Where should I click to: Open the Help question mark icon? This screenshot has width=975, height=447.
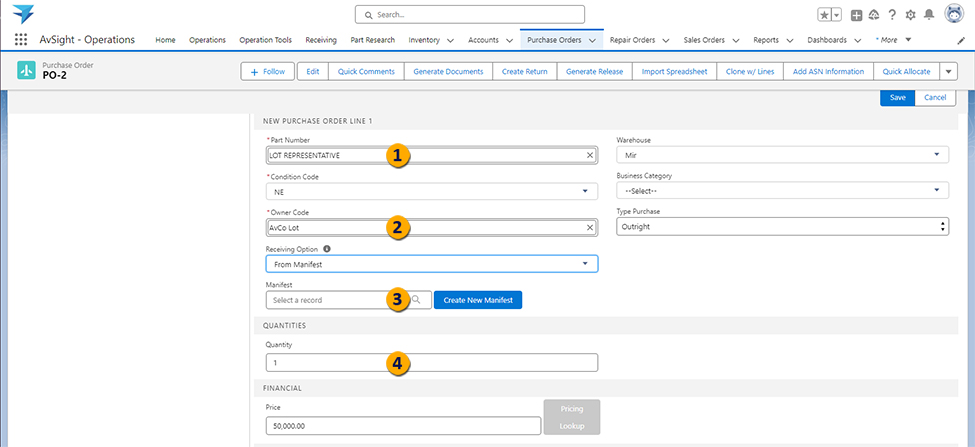(x=891, y=15)
